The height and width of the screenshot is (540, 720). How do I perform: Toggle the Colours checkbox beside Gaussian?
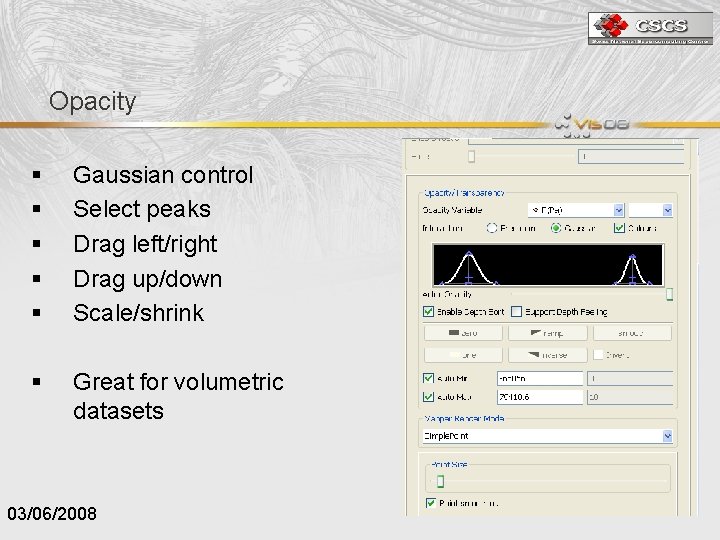(x=619, y=228)
